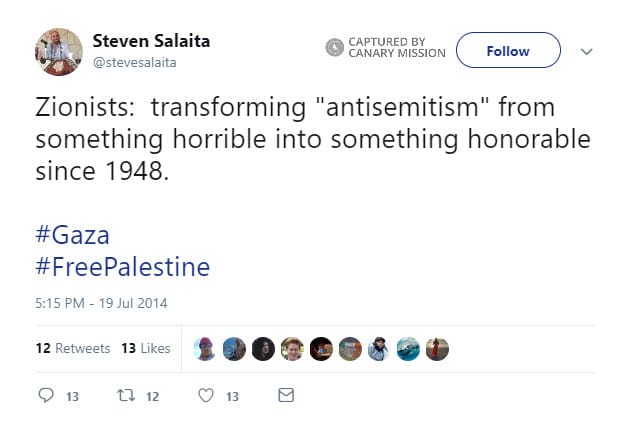Open the #FreePalestine hashtag link
The width and height of the screenshot is (633, 431).
[x=122, y=267]
